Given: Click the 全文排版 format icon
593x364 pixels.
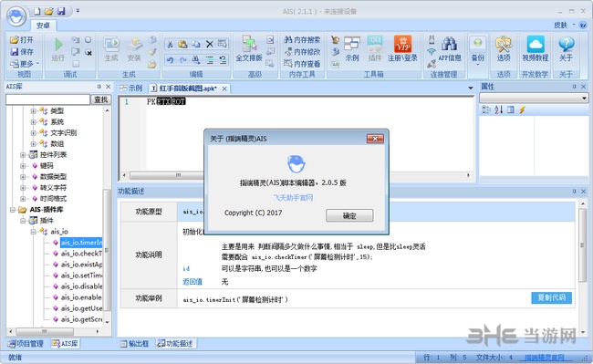Looking at the screenshot, I should tap(249, 49).
